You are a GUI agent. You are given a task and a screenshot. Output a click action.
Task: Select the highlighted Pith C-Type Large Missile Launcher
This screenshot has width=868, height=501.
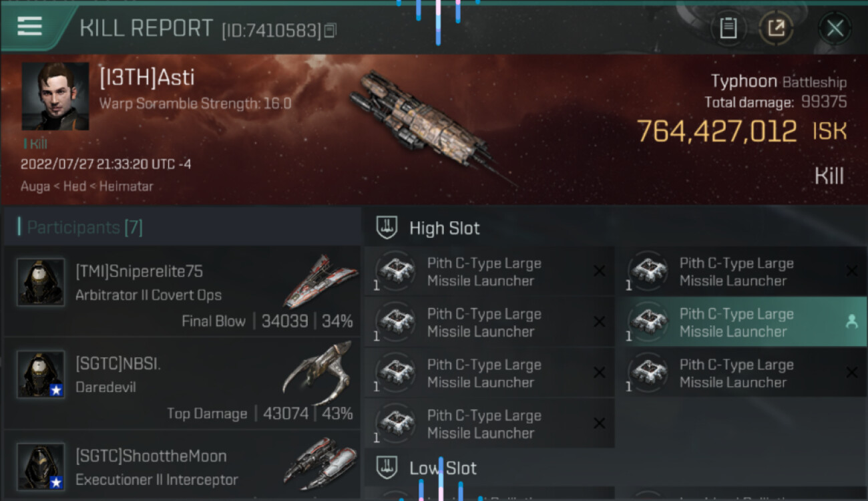coord(741,322)
